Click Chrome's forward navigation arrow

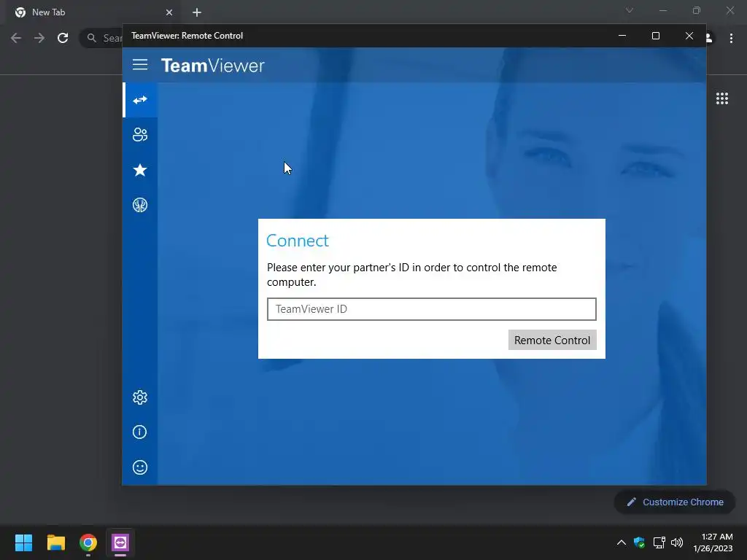39,38
